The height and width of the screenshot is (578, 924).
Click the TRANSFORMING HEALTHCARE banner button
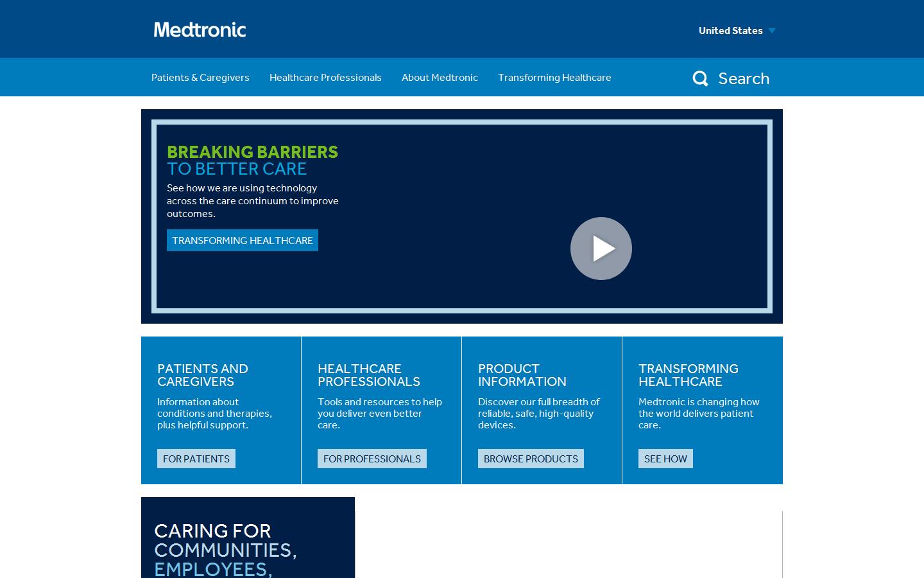[243, 240]
